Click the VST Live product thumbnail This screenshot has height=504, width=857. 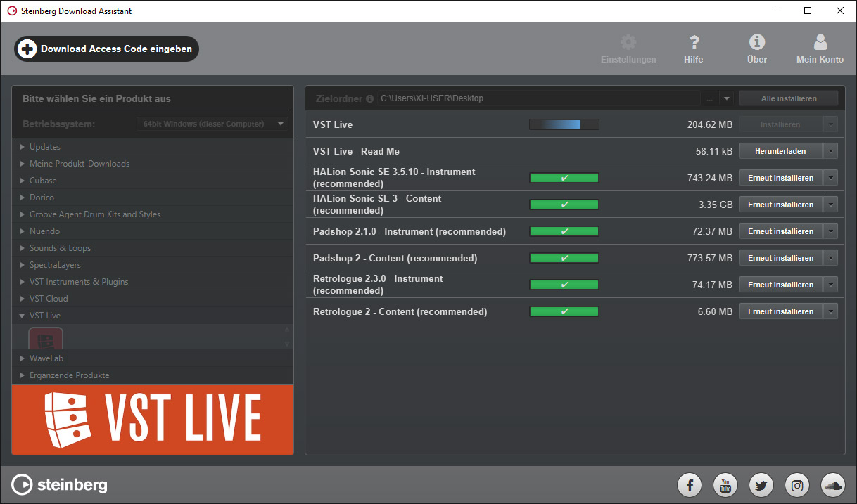tap(46, 339)
